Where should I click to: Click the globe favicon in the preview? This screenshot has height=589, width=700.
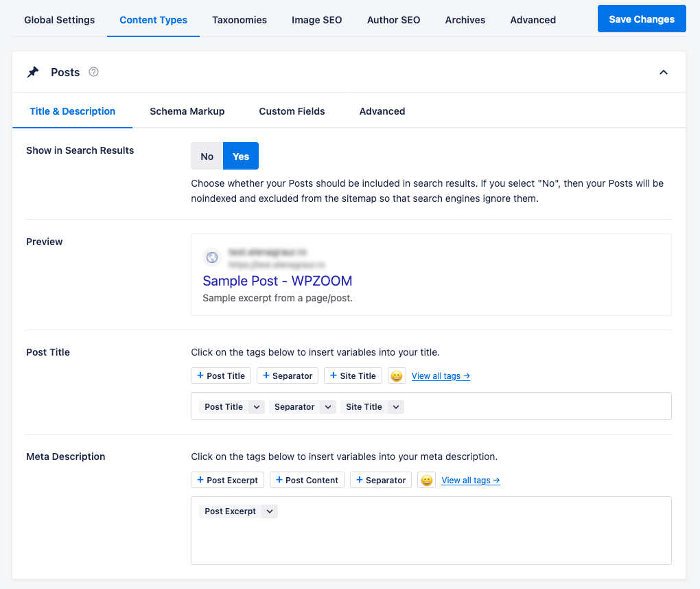click(x=212, y=257)
